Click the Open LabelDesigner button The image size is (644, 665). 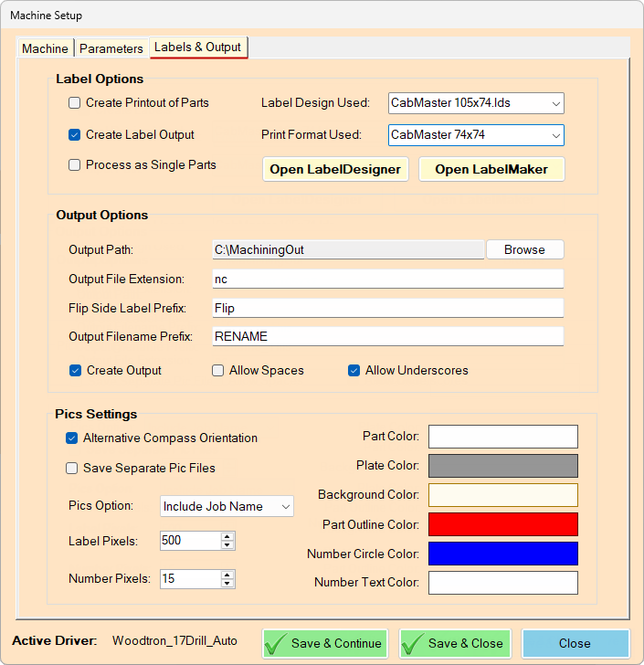[x=335, y=169]
